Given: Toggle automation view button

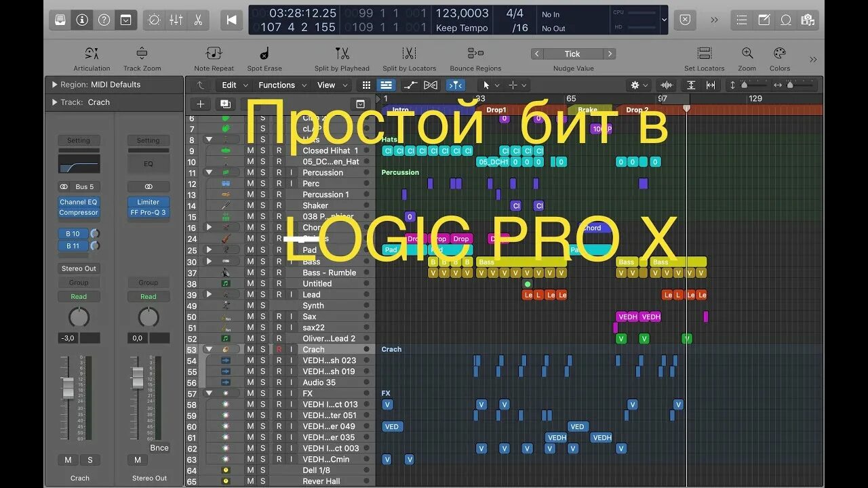Looking at the screenshot, I should click(x=410, y=85).
